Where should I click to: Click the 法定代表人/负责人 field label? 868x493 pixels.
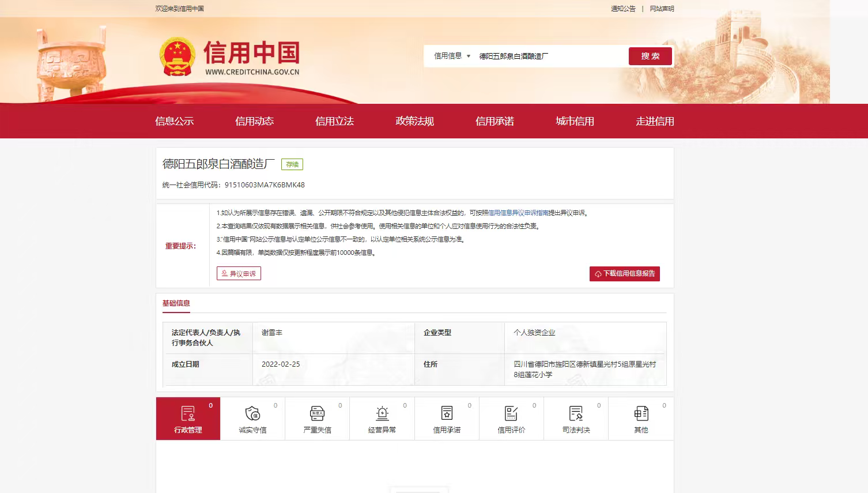(206, 338)
